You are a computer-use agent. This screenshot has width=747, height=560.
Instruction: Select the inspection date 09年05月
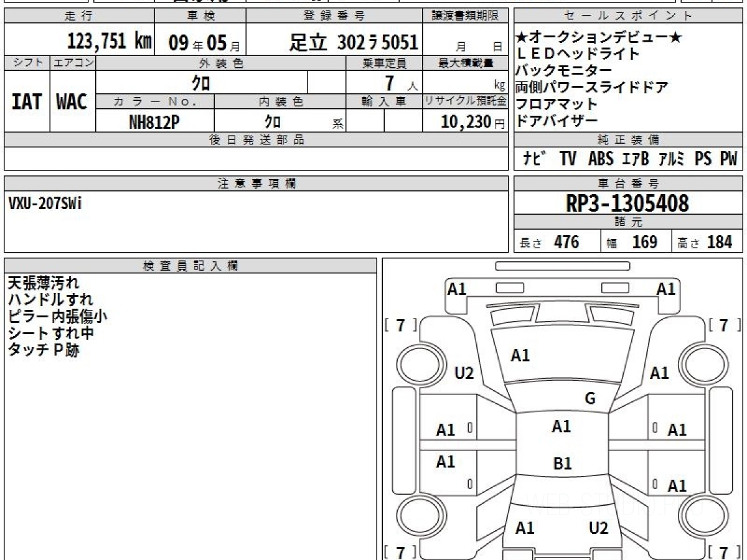pyautogui.click(x=205, y=42)
